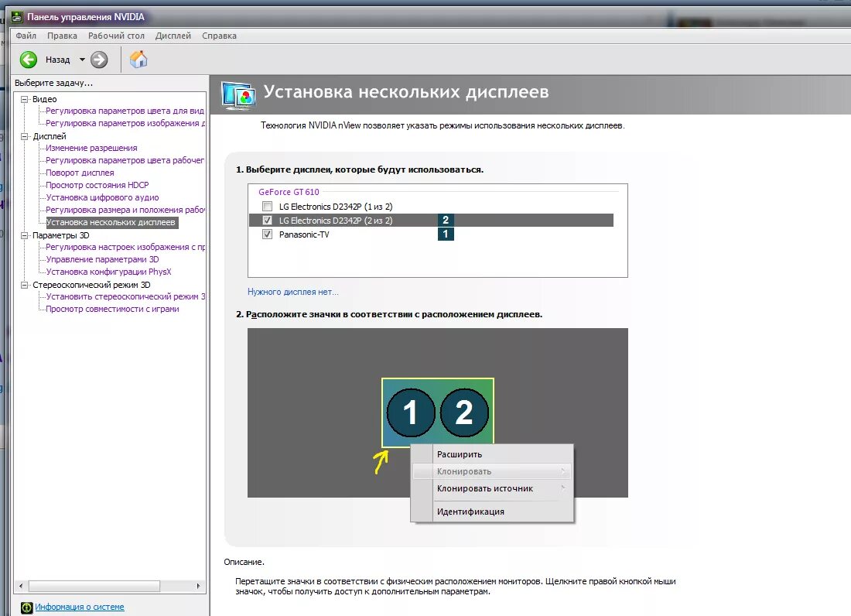The width and height of the screenshot is (851, 616).
Task: Open the Клонировать источник submenu arrow
Action: pos(563,488)
